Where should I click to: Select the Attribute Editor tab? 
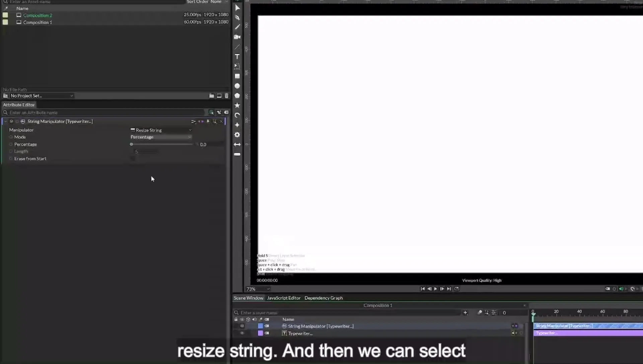click(19, 105)
